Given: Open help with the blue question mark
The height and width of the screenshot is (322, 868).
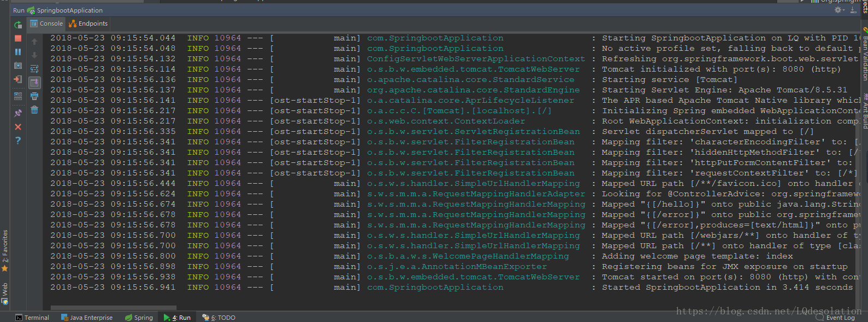Looking at the screenshot, I should tap(18, 140).
